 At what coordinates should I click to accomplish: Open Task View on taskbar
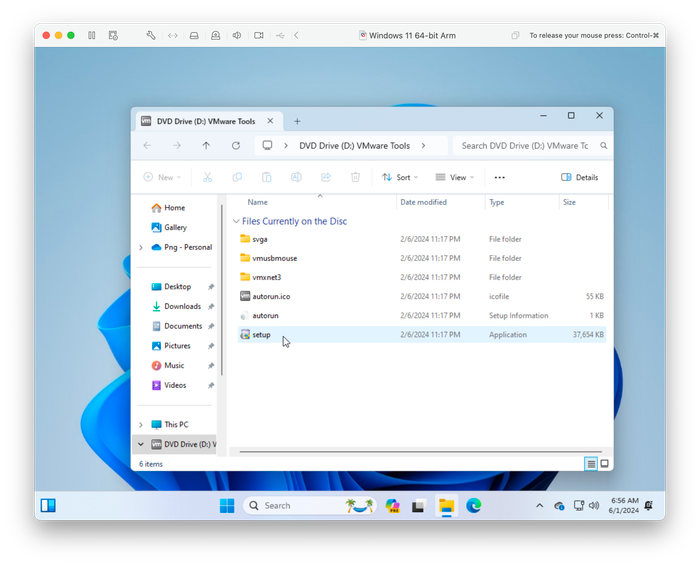418,506
